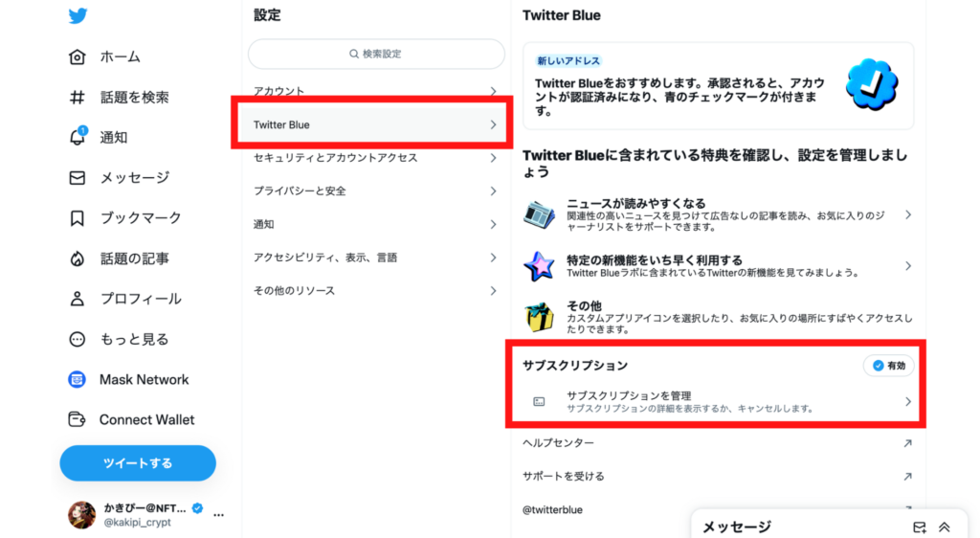
Task: Open the 通知 bell icon
Action: coord(78,137)
